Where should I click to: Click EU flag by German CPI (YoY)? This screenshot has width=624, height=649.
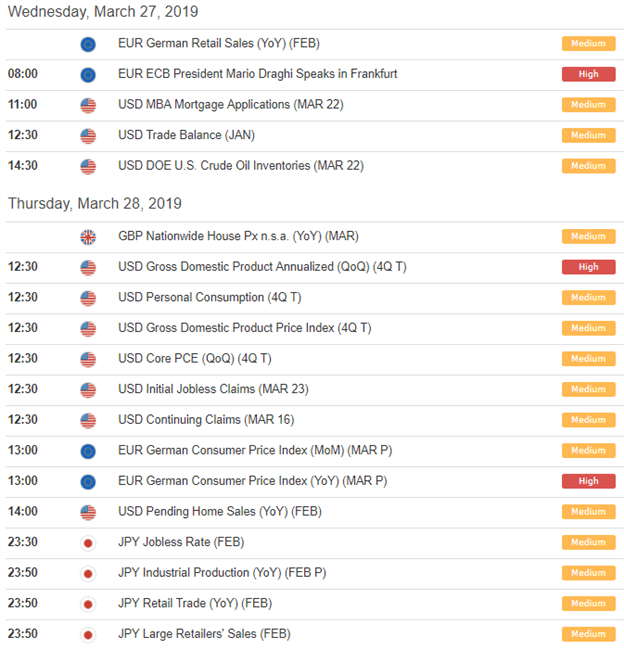pos(88,481)
